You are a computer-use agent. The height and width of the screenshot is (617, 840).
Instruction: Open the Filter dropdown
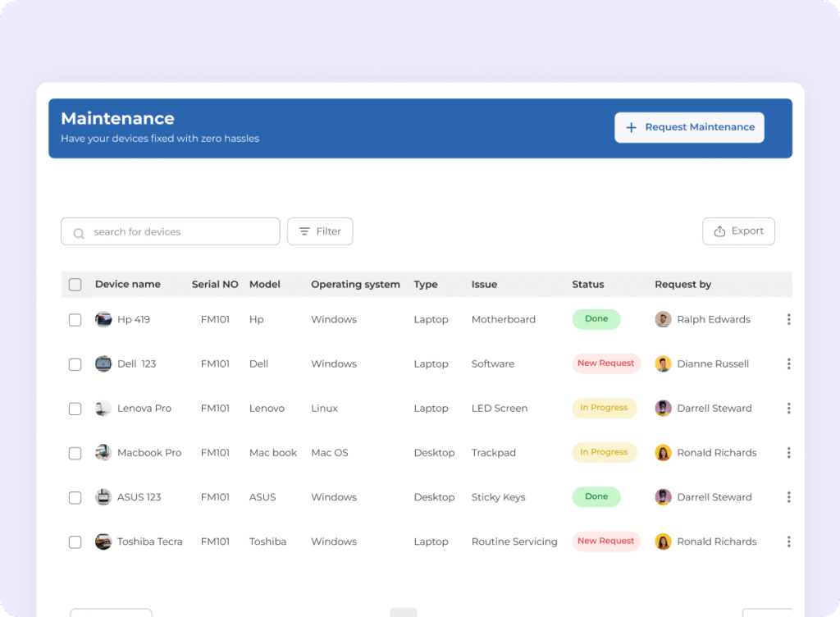[x=320, y=231]
